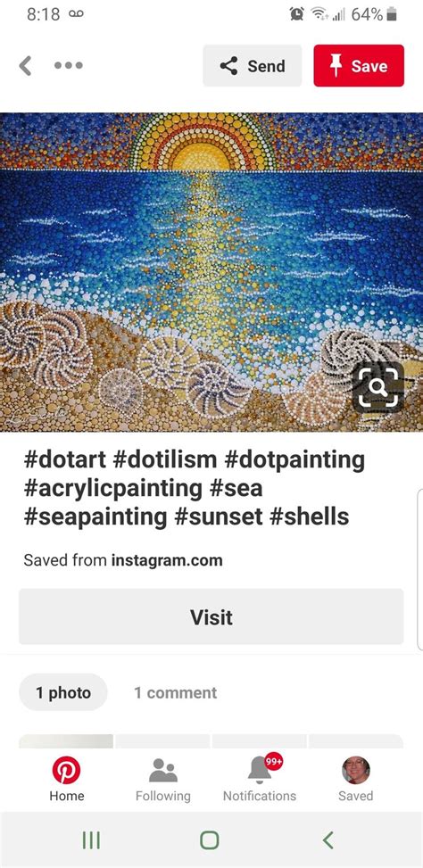This screenshot has height=868, width=423.
Task: Tap the Android back navigation arrow
Action: (328, 840)
